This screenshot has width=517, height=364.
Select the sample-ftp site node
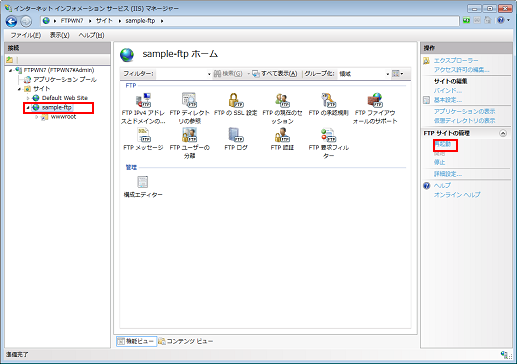[x=56, y=107]
